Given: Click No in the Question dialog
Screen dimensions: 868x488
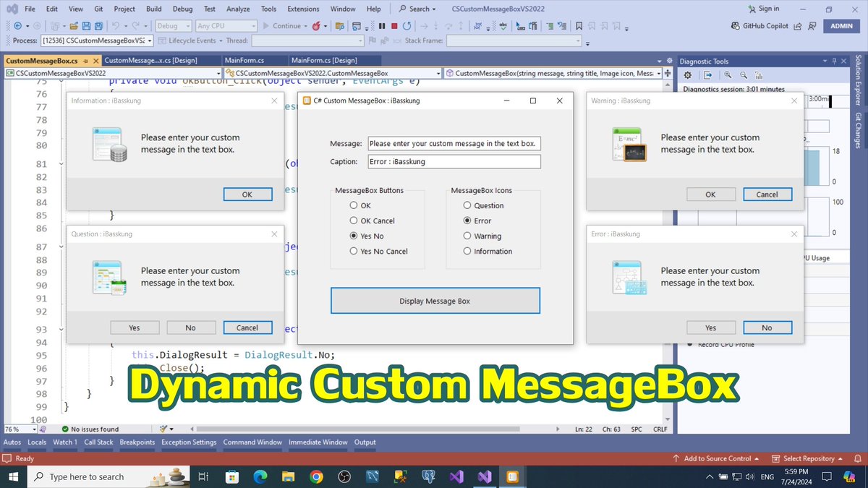Looking at the screenshot, I should tap(190, 328).
